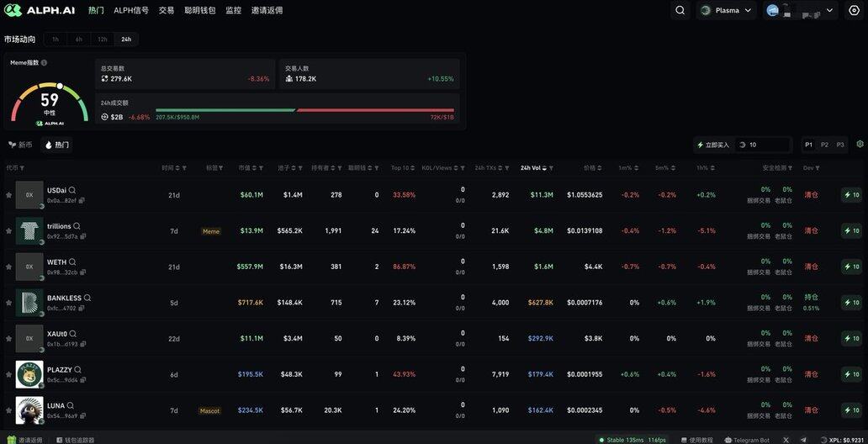The height and width of the screenshot is (444, 868).
Task: Switch to the 新币 tab
Action: [21, 145]
